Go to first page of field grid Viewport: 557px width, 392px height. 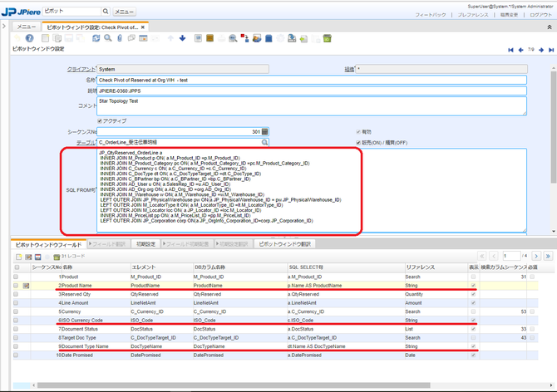tap(482, 256)
